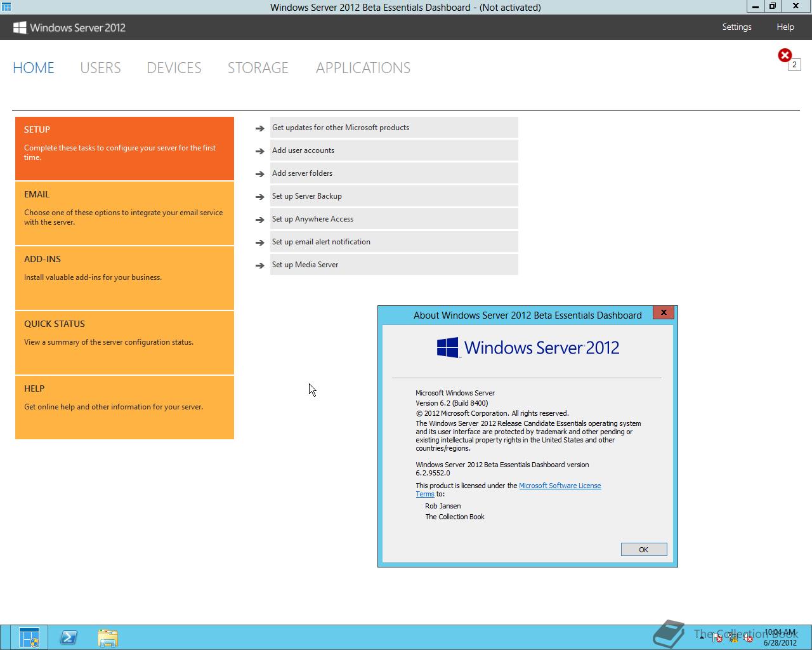This screenshot has height=650, width=812.
Task: Click the network warning icon in system tray
Action: point(733,637)
